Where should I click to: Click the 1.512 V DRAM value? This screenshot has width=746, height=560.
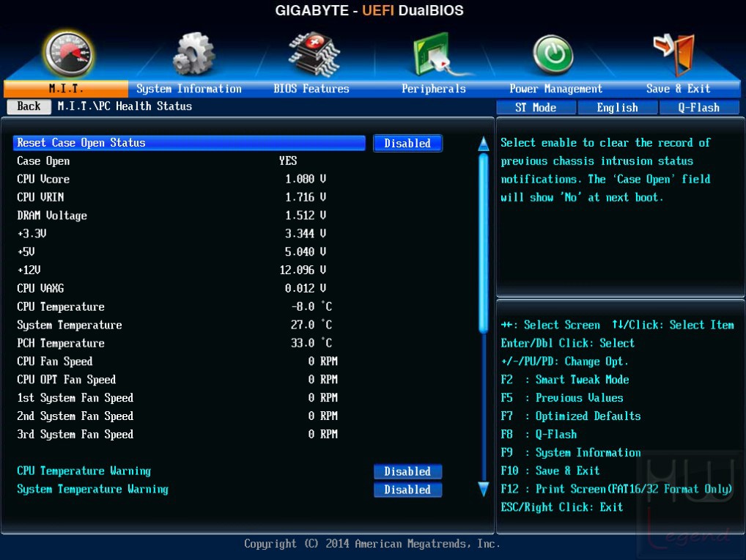coord(306,215)
